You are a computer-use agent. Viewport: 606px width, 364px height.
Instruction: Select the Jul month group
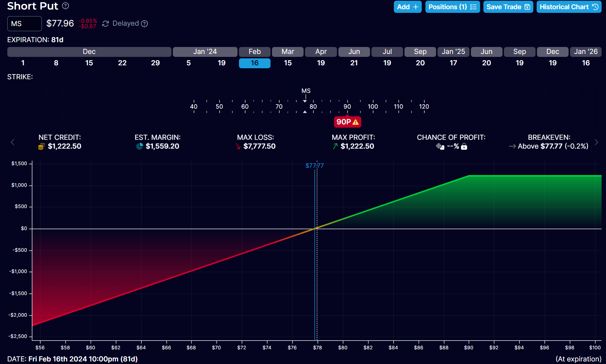pyautogui.click(x=387, y=52)
